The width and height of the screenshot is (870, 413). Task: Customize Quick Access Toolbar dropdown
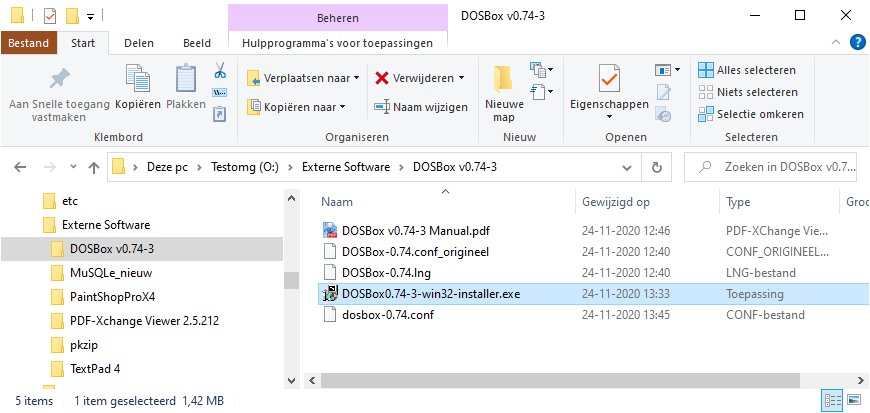click(x=90, y=17)
